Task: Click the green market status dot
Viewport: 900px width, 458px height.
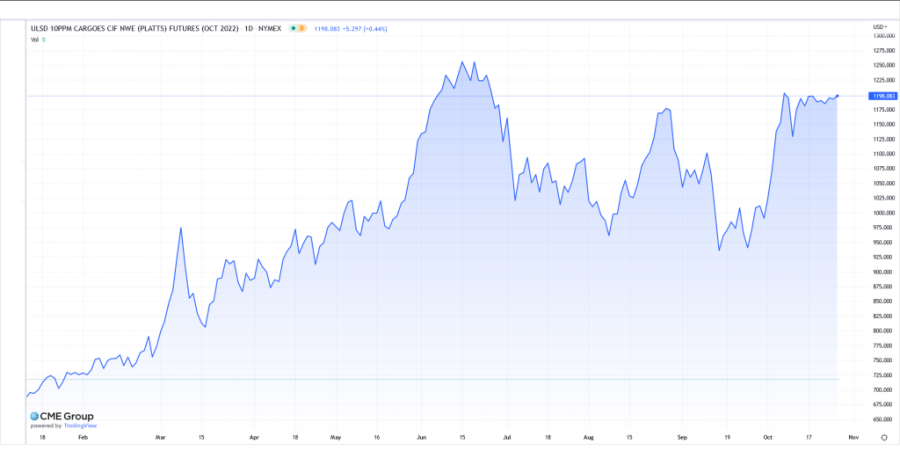Action: pos(293,28)
